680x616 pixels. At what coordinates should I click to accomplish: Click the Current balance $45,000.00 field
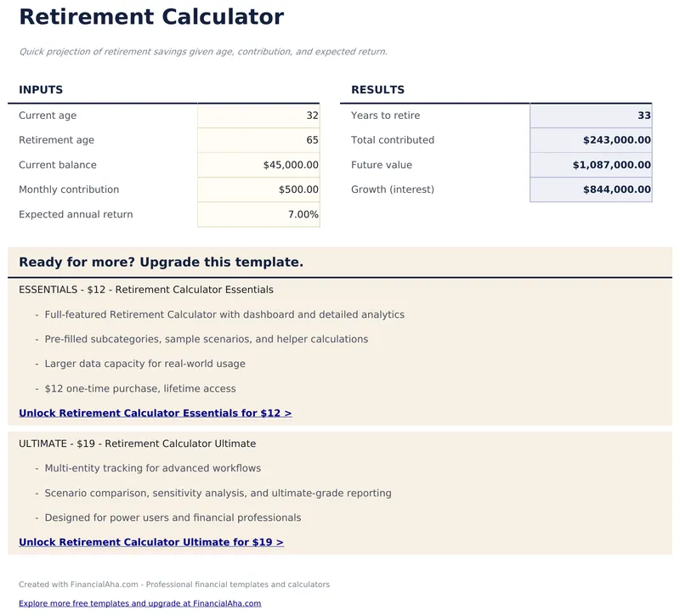258,165
